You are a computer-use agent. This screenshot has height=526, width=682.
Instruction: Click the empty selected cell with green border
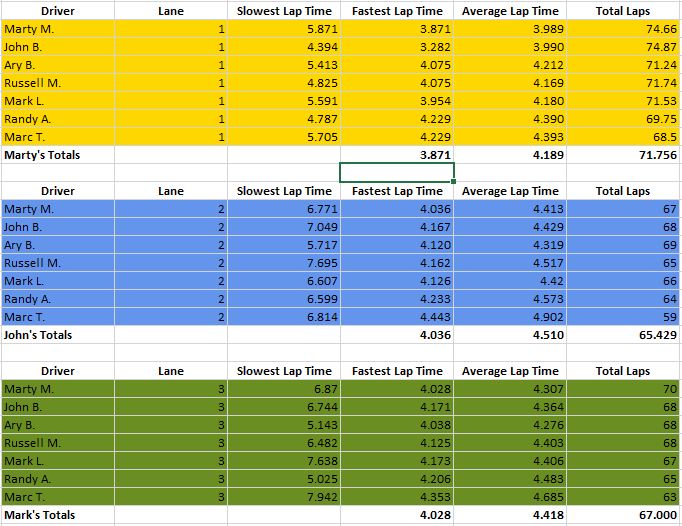(397, 173)
